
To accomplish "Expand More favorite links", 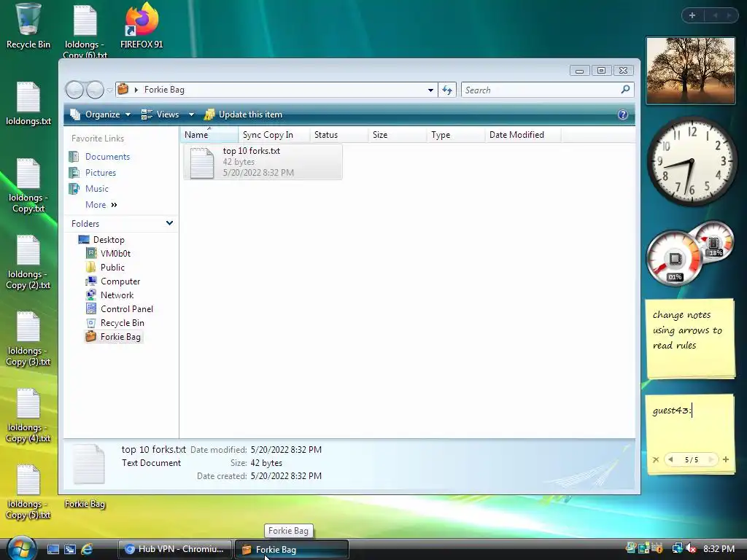I will point(101,205).
